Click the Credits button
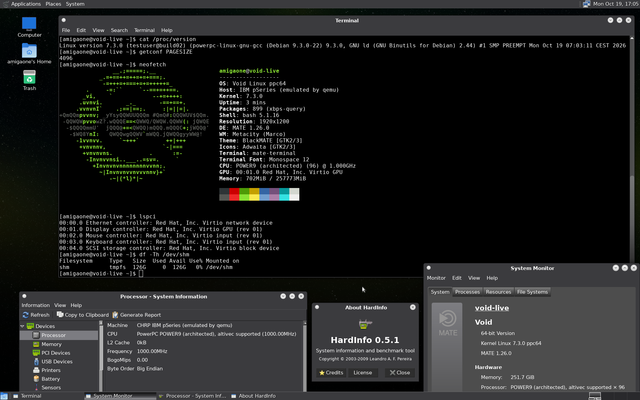The width and height of the screenshot is (640, 400). coord(331,373)
